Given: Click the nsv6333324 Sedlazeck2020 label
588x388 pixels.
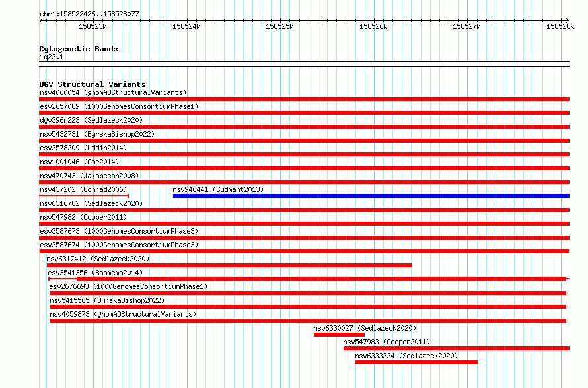Looking at the screenshot, I should (406, 356).
